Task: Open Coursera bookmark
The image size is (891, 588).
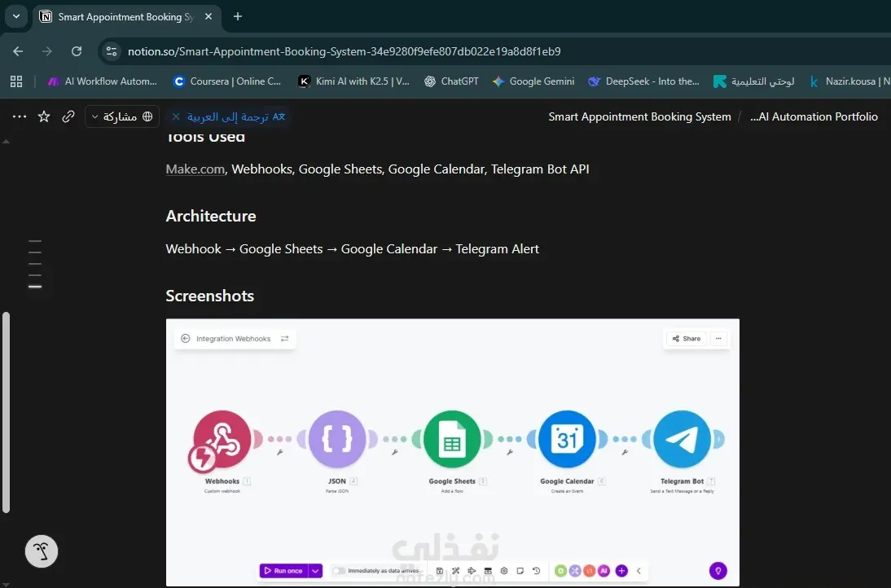Action: coord(227,81)
